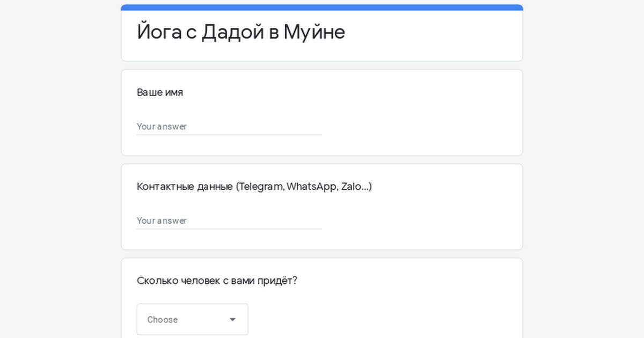Click the form title "Йога с Дадой в Муйне"

point(241,32)
